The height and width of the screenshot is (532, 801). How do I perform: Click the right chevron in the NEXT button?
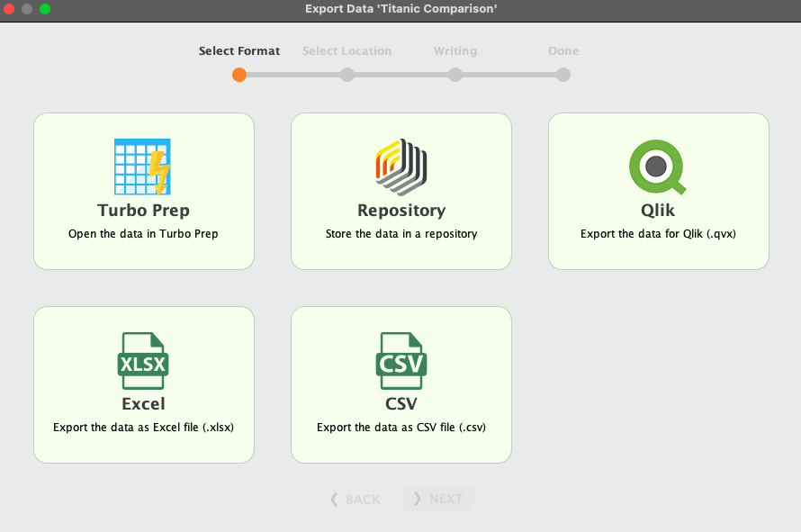[x=418, y=500]
